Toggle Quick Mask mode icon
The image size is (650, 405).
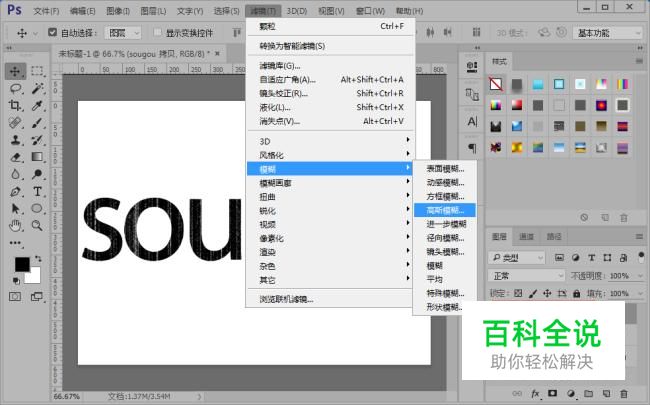click(15, 296)
